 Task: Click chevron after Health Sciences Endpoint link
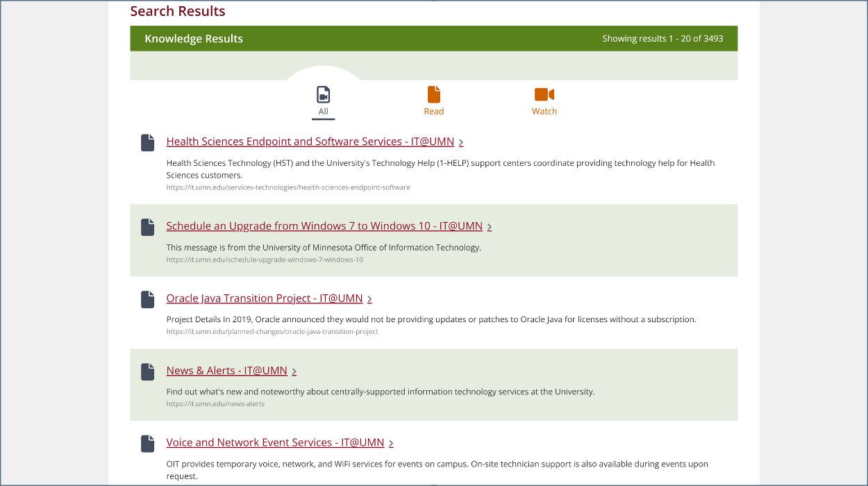click(461, 142)
